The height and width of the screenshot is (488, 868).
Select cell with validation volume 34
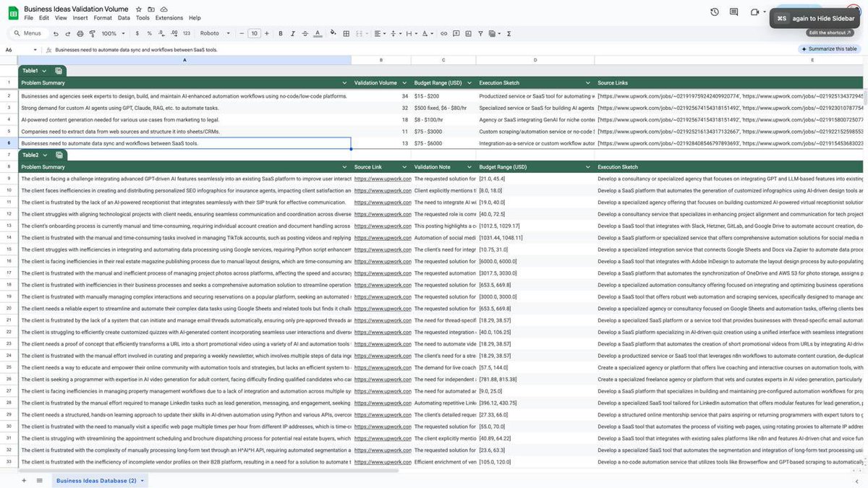tap(381, 95)
